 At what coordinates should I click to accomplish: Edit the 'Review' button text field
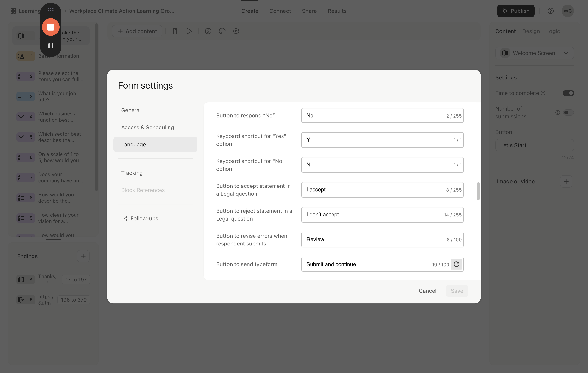pos(382,240)
